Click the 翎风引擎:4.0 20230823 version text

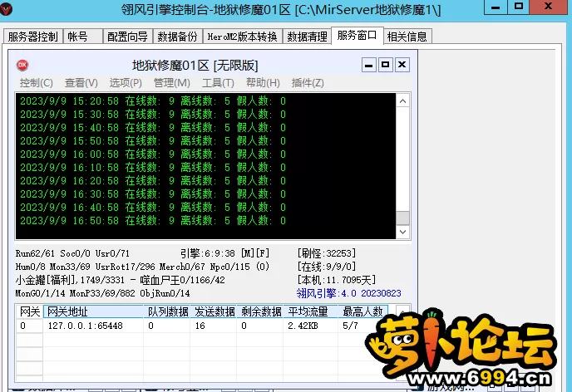pos(348,293)
